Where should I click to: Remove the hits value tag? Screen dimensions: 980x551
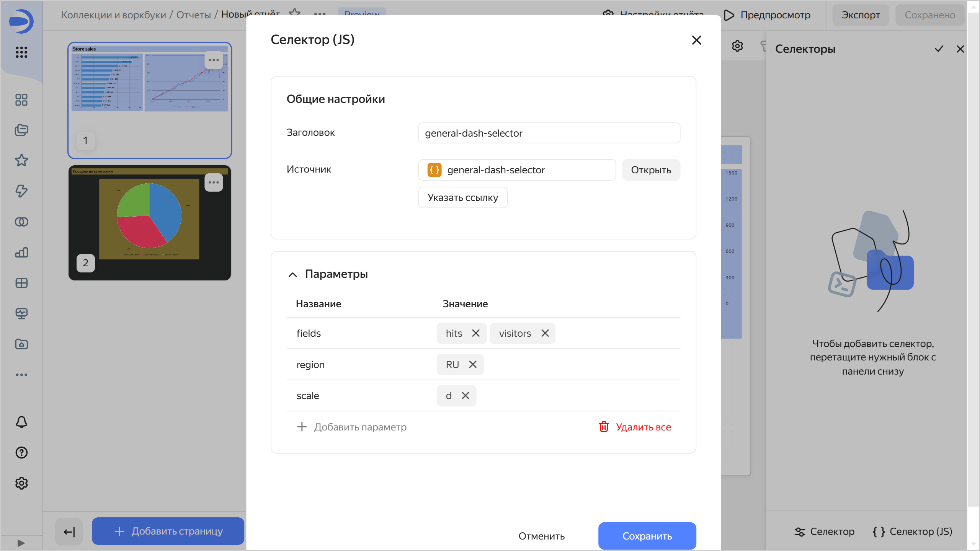[476, 333]
